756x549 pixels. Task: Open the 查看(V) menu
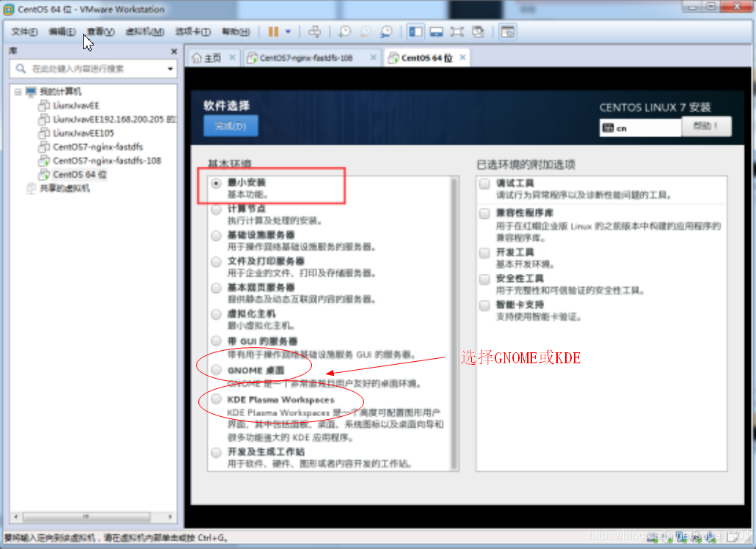tap(101, 32)
